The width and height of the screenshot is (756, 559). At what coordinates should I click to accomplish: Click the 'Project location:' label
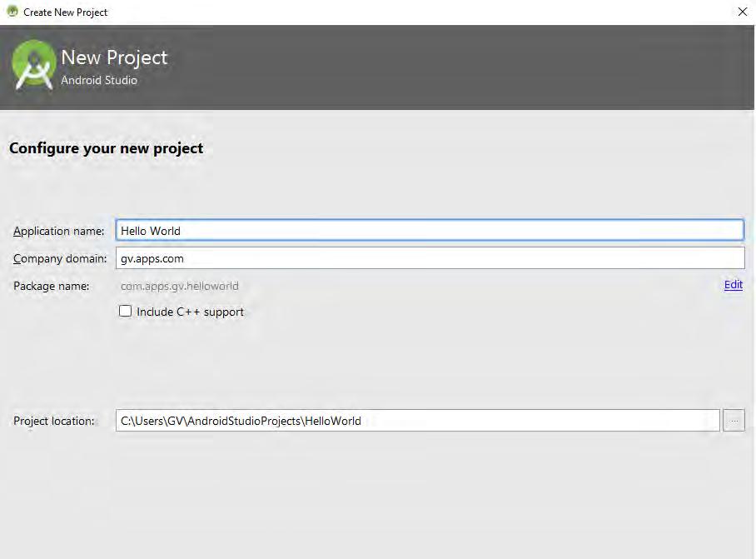coord(53,421)
